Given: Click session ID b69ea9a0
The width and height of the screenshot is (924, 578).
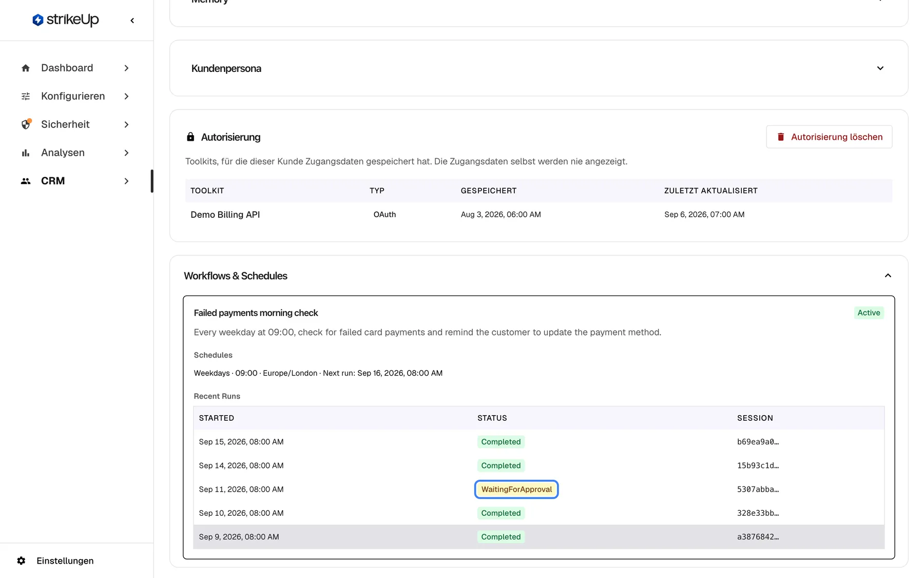Looking at the screenshot, I should (x=758, y=442).
